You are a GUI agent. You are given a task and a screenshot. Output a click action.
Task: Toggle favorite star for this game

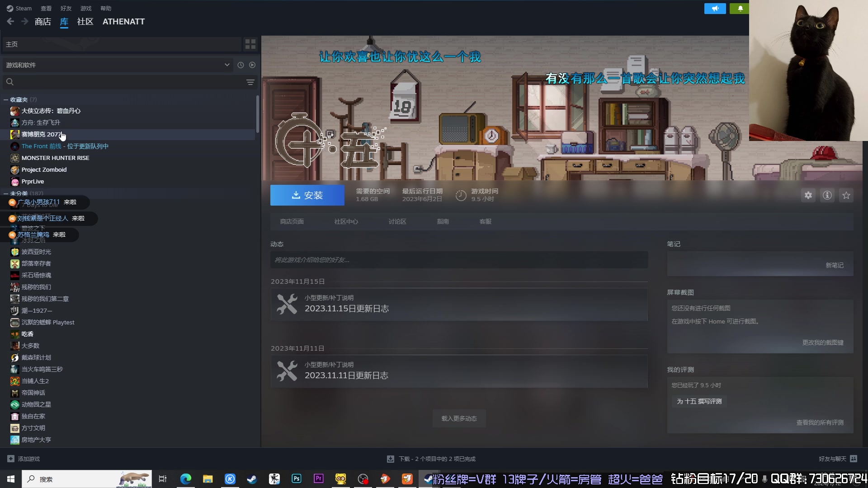pos(846,195)
